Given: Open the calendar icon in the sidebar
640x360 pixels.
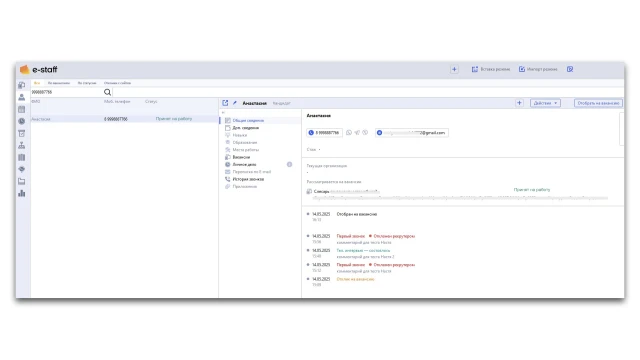Looking at the screenshot, I should click(x=22, y=109).
